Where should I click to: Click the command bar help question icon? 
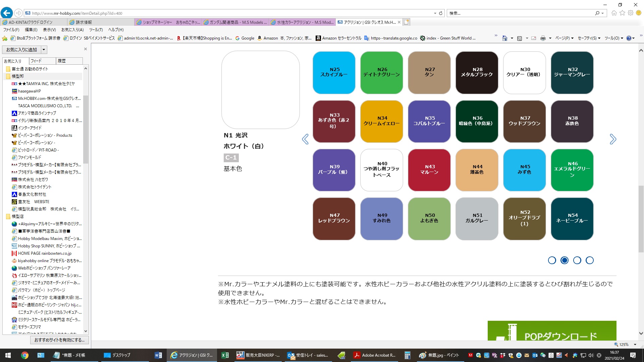629,38
